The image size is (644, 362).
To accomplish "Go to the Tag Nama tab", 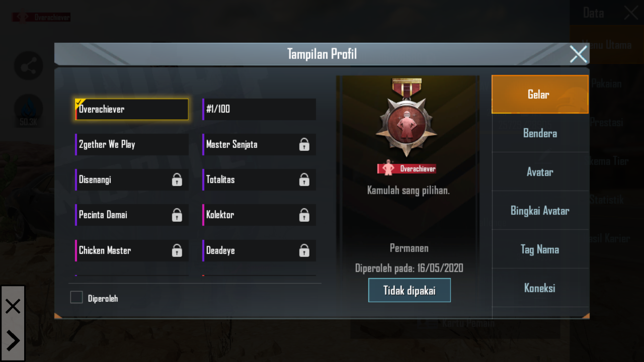I will 540,249.
